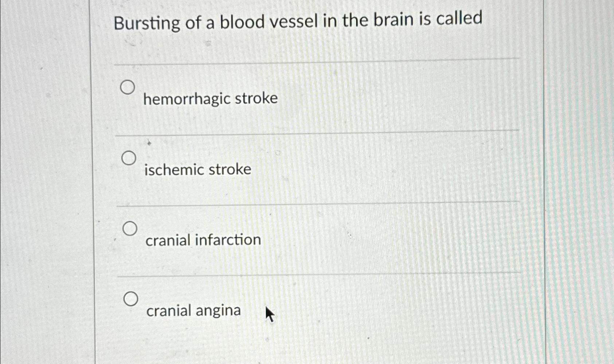
Task: Click near the cursor beside cranial angina
Action: coord(269,313)
